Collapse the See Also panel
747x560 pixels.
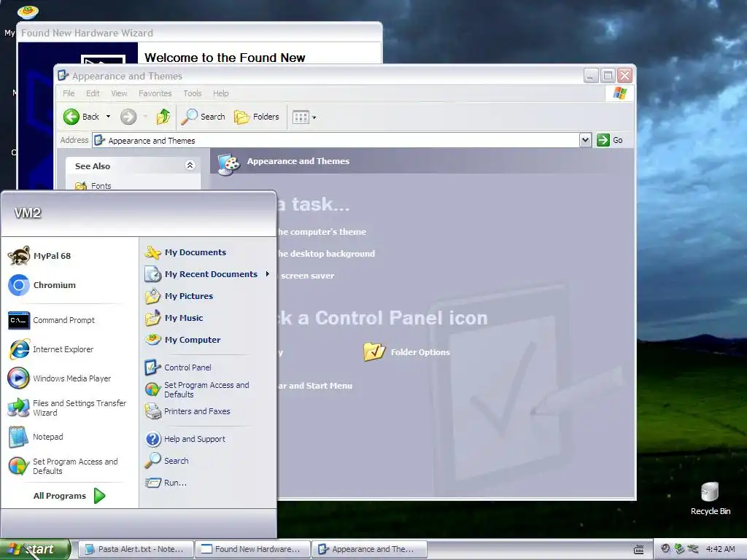pyautogui.click(x=190, y=166)
